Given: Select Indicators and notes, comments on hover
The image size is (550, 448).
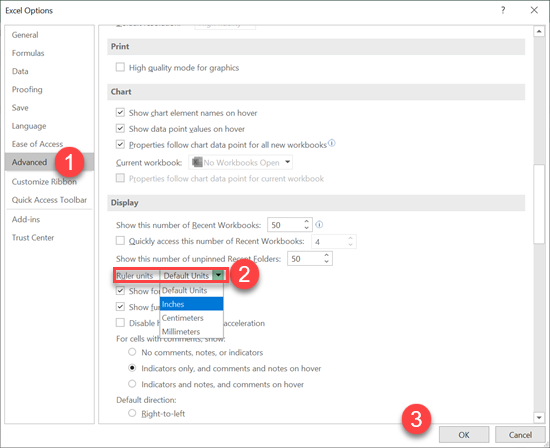Looking at the screenshot, I should [x=132, y=384].
